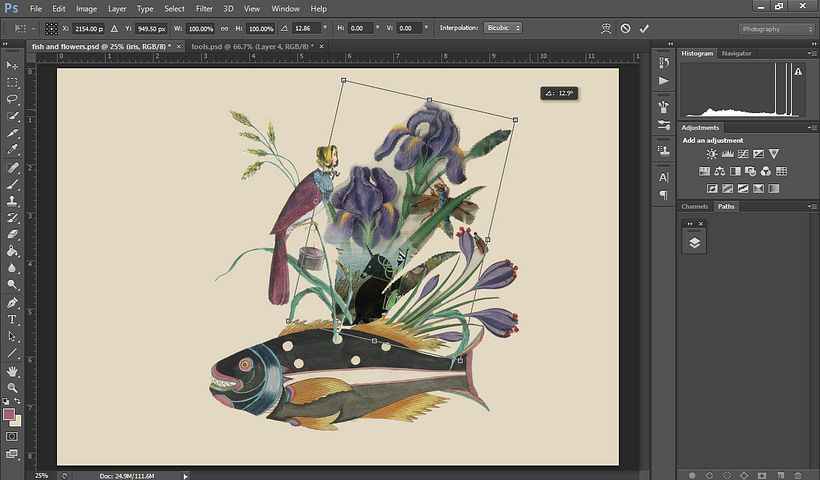
Task: Select the Hand tool
Action: (13, 370)
